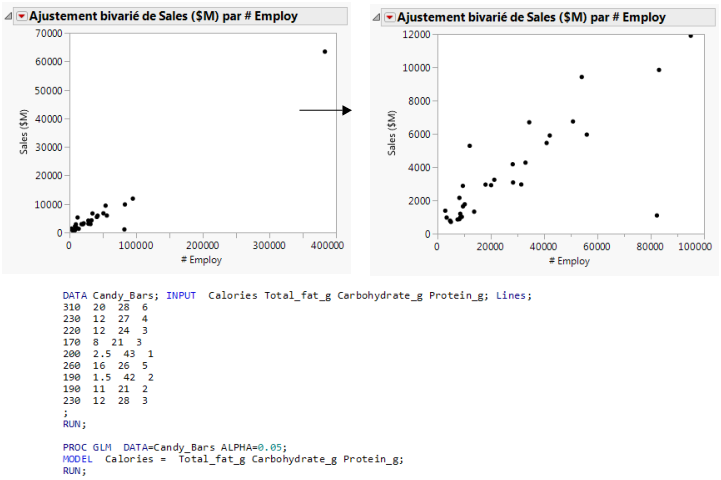Click the 30000 tick on left plot y-axis
Image resolution: width=721 pixels, height=480 pixels.
pos(49,147)
